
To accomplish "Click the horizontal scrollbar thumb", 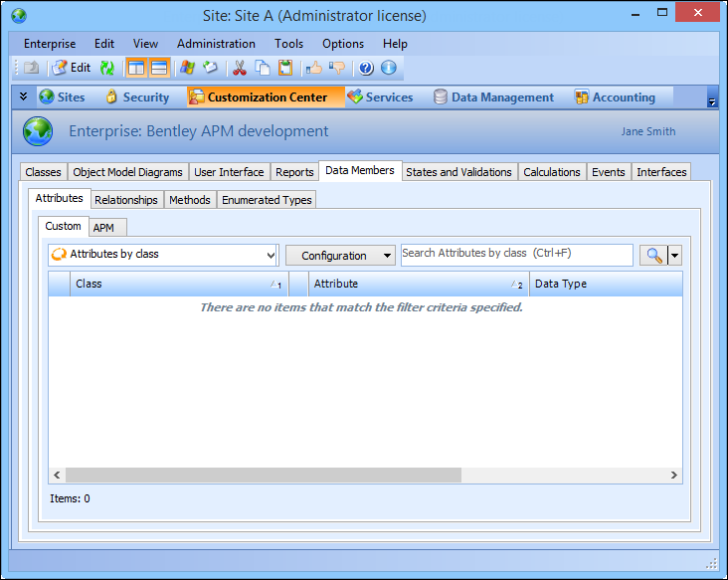I will (x=264, y=476).
